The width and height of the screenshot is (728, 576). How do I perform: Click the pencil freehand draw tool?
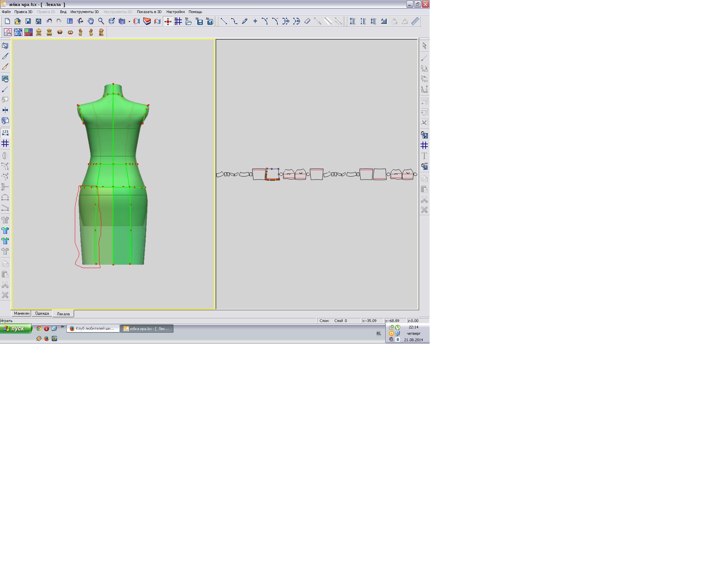(245, 21)
